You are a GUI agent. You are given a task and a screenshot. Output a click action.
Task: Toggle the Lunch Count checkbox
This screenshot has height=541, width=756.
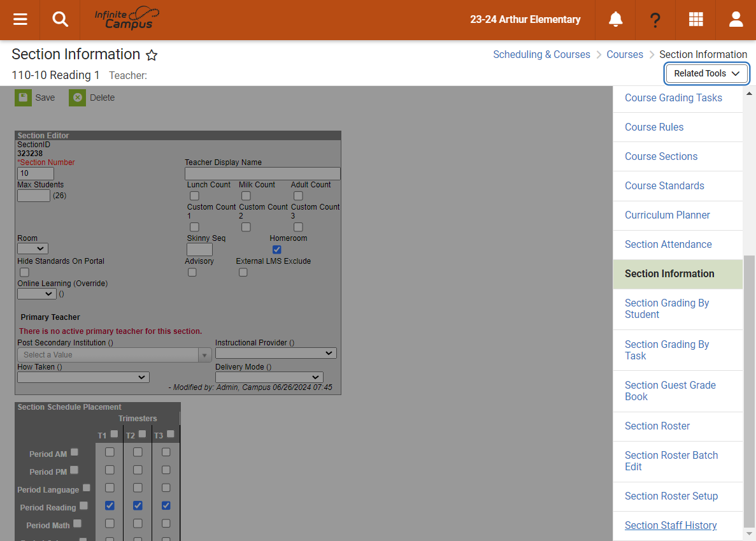coord(194,196)
